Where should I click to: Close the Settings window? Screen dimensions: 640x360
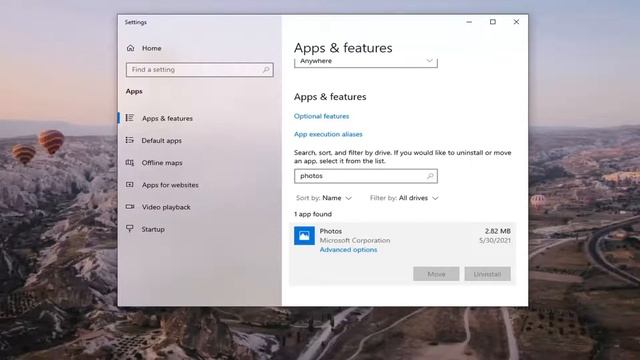(516, 22)
